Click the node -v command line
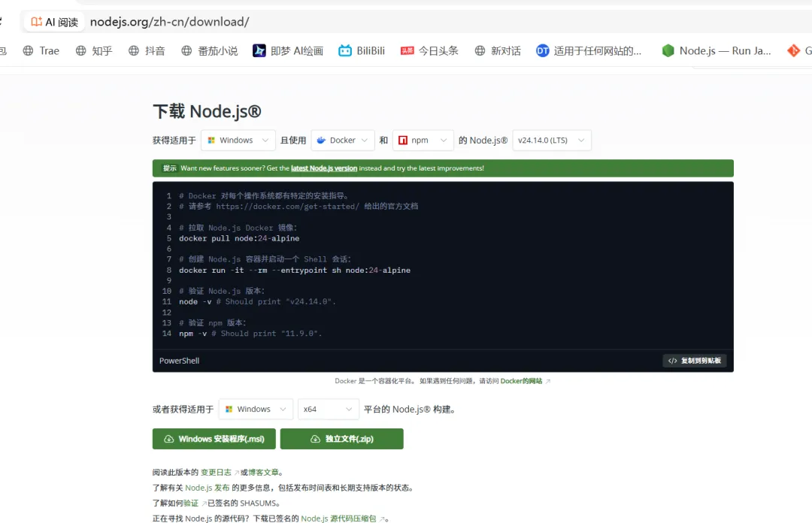This screenshot has height=523, width=812. pos(257,302)
